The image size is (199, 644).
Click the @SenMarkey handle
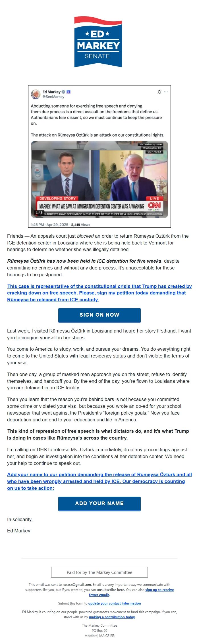tap(53, 96)
